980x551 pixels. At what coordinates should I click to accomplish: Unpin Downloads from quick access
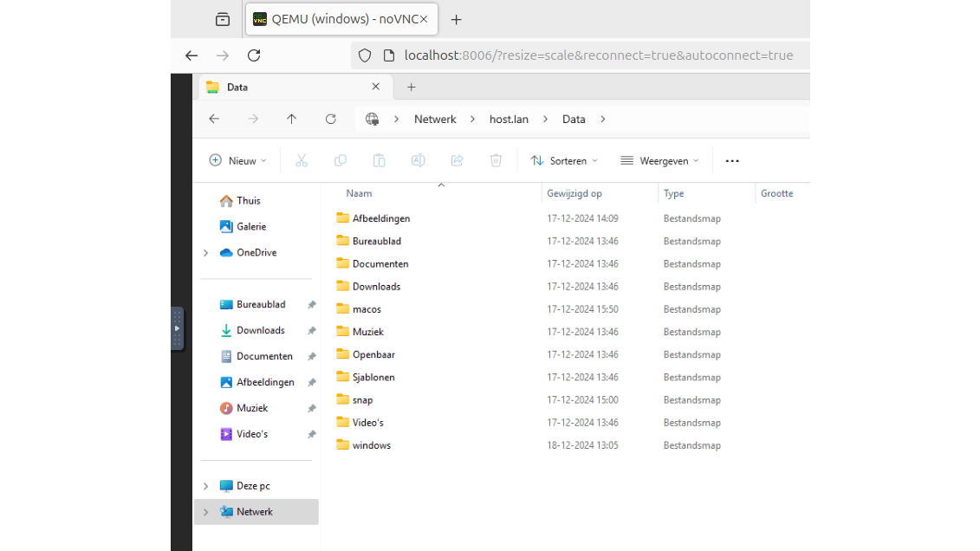pyautogui.click(x=311, y=330)
